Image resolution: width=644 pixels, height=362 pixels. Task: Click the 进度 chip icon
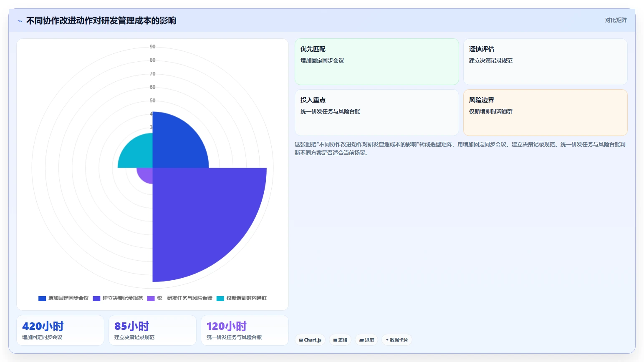pos(361,340)
